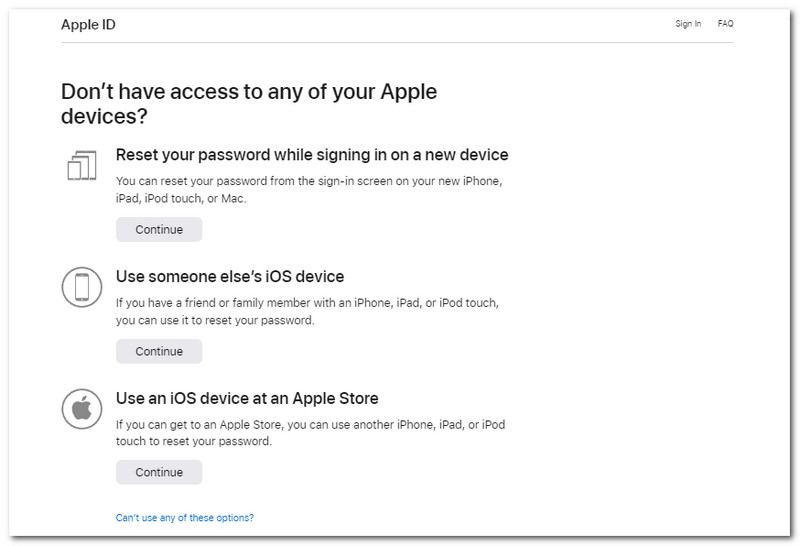Click the Apple ID header title
800x546 pixels.
click(x=88, y=24)
